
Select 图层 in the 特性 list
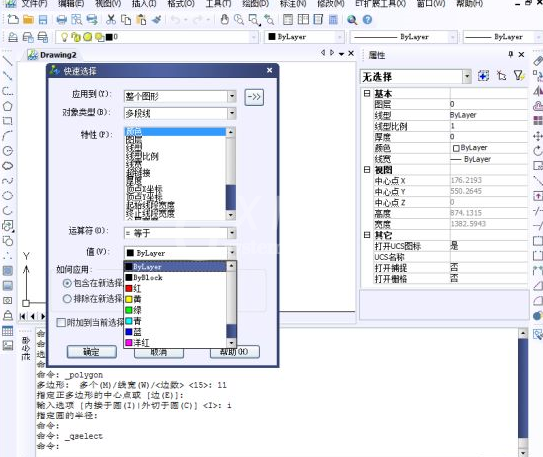coord(175,140)
